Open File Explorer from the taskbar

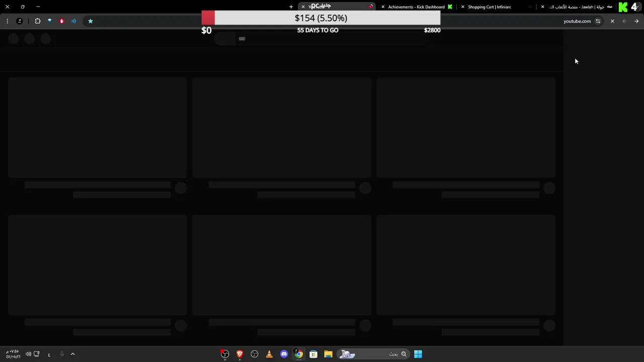(x=328, y=354)
